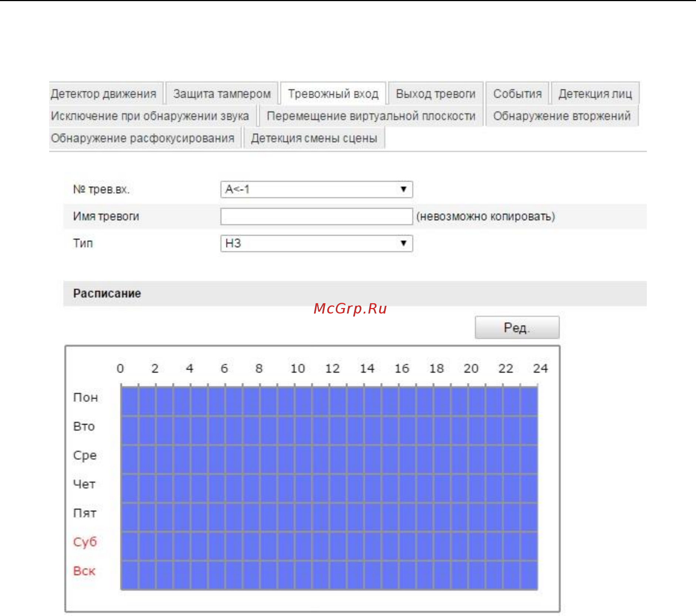
Task: Click the hour label 12 above the grid
Action: 332,368
